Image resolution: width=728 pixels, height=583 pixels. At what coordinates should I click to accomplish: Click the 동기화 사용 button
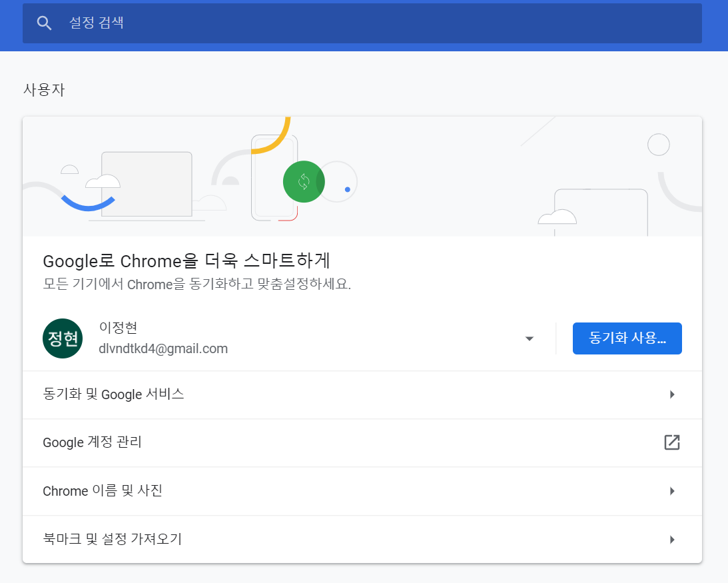click(627, 338)
